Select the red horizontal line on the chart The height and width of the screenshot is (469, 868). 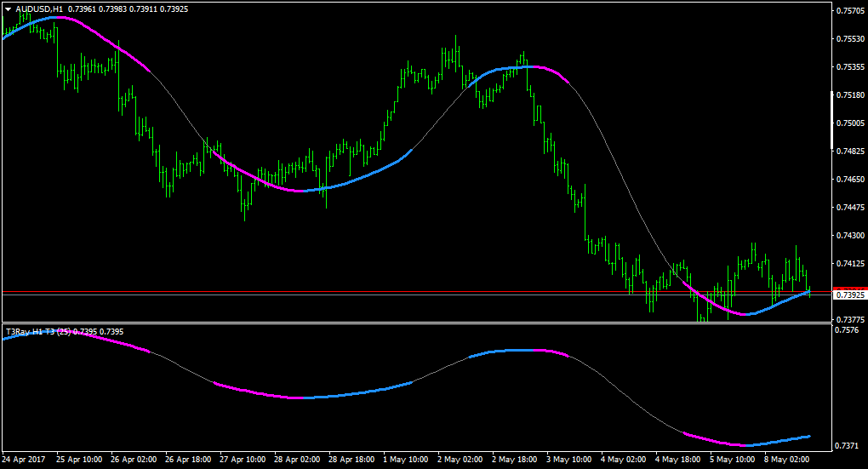pyautogui.click(x=416, y=291)
